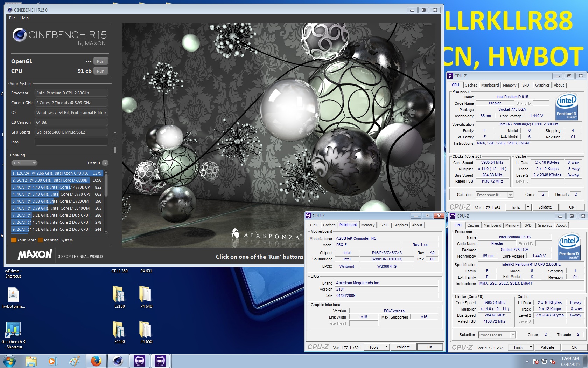588x368 pixels.
Task: Click the Identical System legend swatch
Action: 40,240
